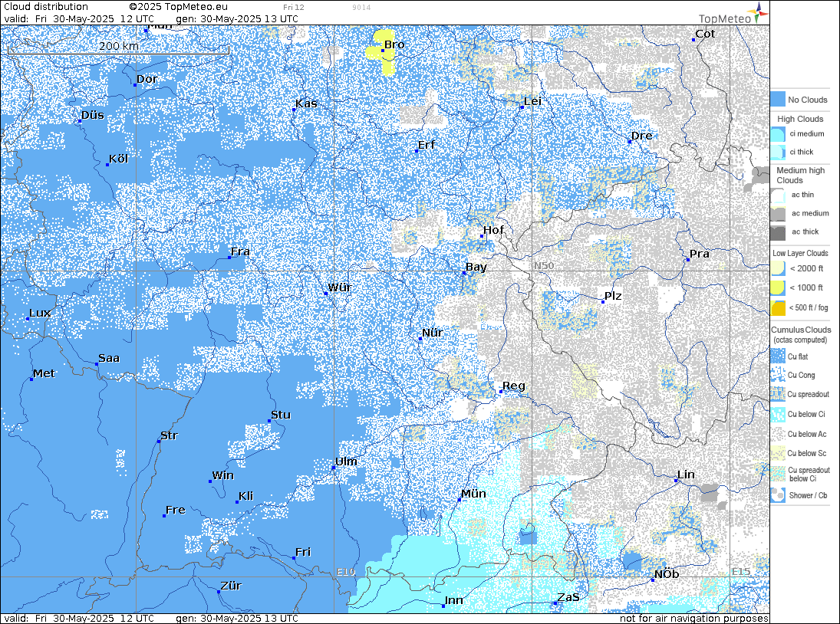Viewport: 840px width, 624px height.
Task: Click the Lei city label
Action: 532,102
